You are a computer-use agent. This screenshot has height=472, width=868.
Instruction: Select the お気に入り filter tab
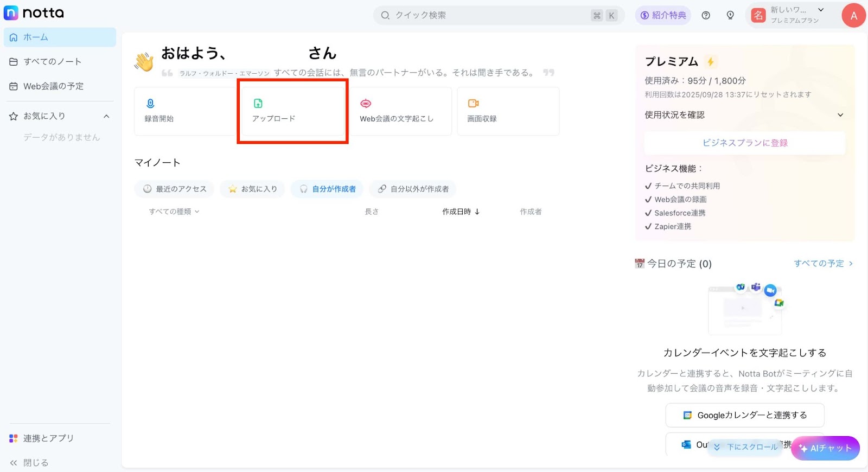point(253,189)
